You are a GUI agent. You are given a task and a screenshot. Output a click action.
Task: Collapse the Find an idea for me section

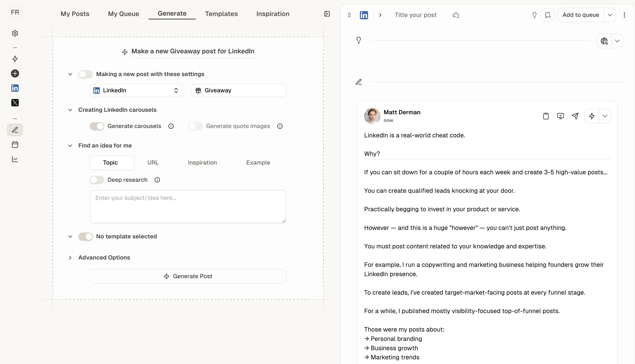(x=70, y=146)
